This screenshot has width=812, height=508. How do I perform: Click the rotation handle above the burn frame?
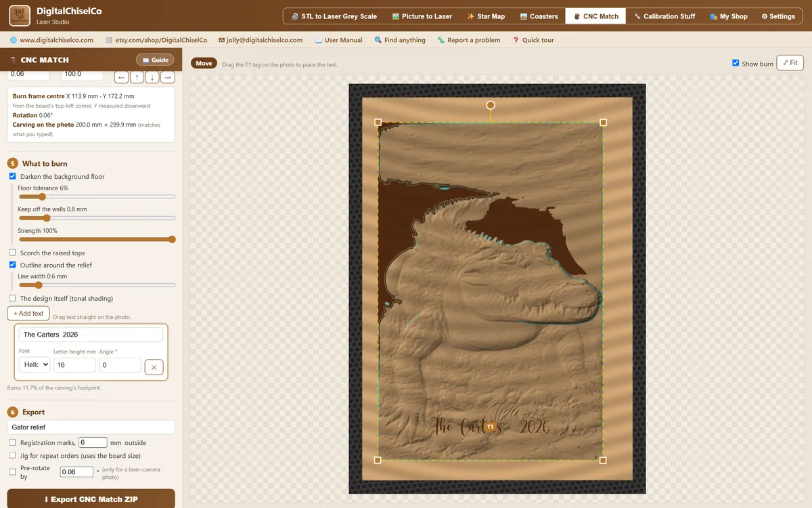(x=491, y=105)
